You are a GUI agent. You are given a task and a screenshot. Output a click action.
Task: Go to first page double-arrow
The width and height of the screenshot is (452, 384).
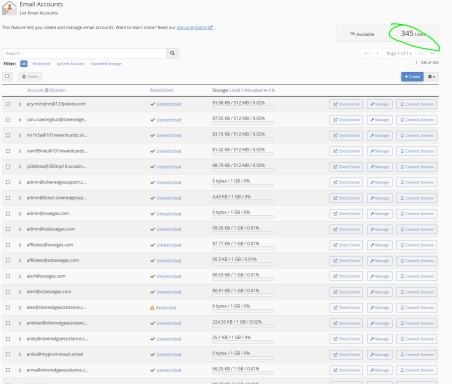point(366,53)
